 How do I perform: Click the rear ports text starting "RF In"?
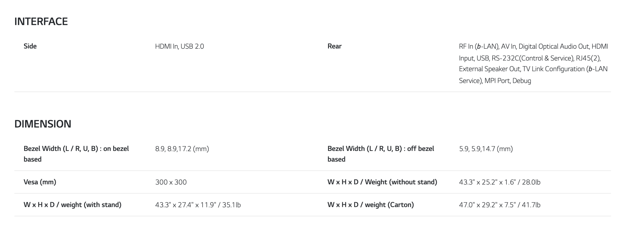coord(533,46)
